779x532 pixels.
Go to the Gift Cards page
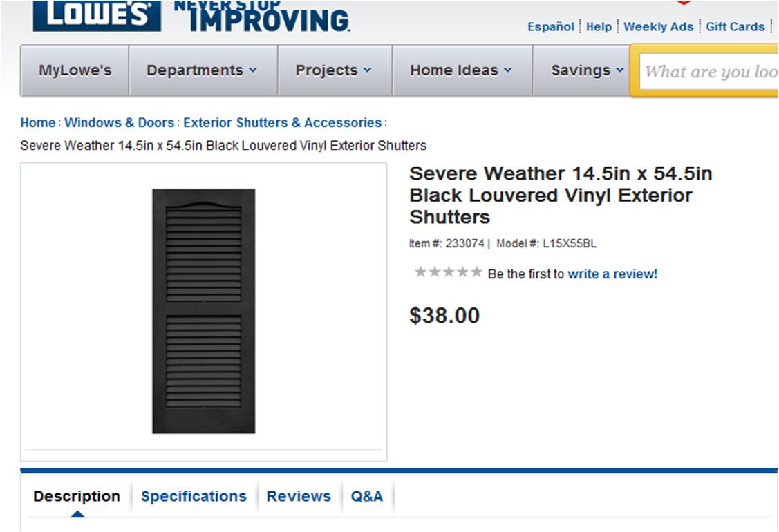735,27
